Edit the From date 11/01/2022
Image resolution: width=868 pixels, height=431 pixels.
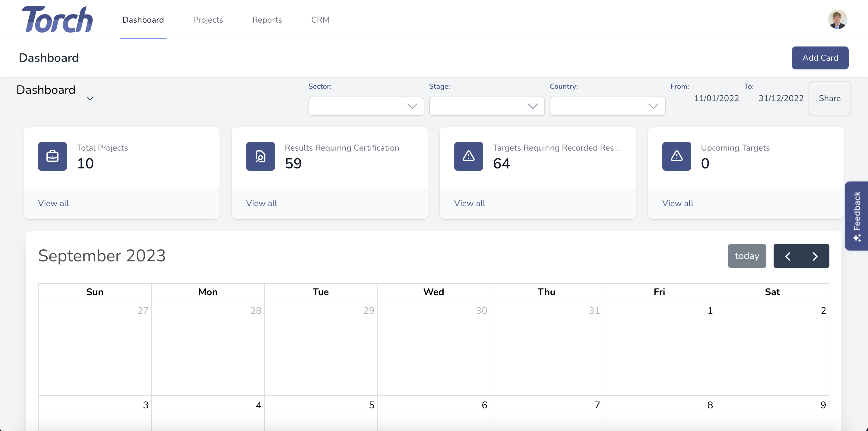(716, 98)
